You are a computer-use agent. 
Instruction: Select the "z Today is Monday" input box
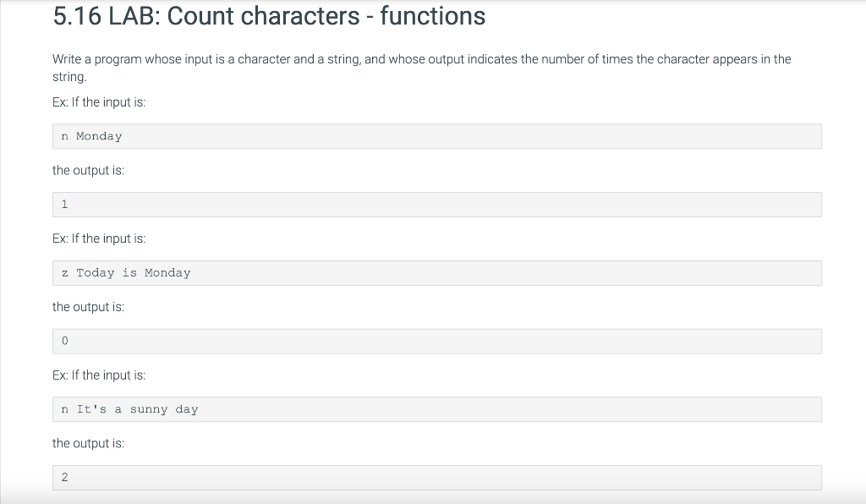[x=436, y=273]
